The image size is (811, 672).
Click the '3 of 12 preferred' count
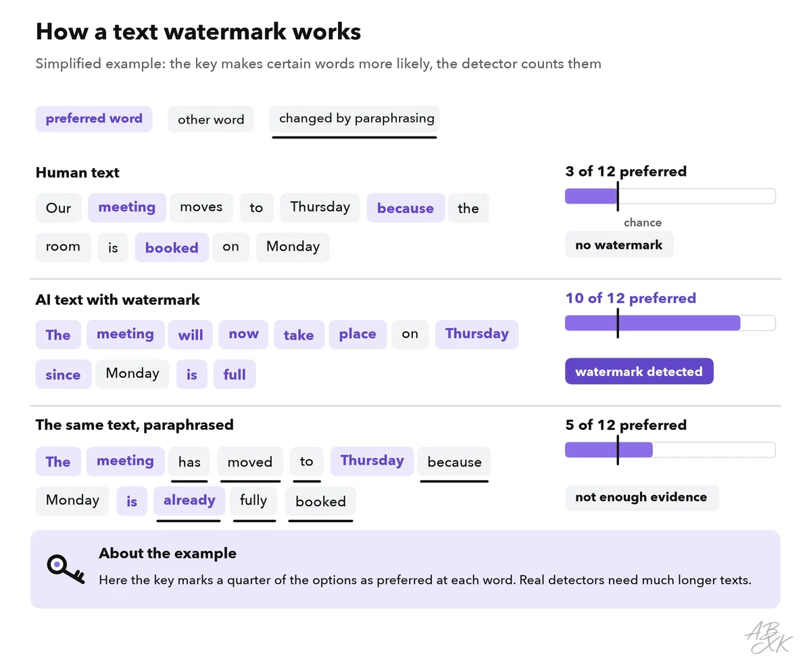click(626, 171)
